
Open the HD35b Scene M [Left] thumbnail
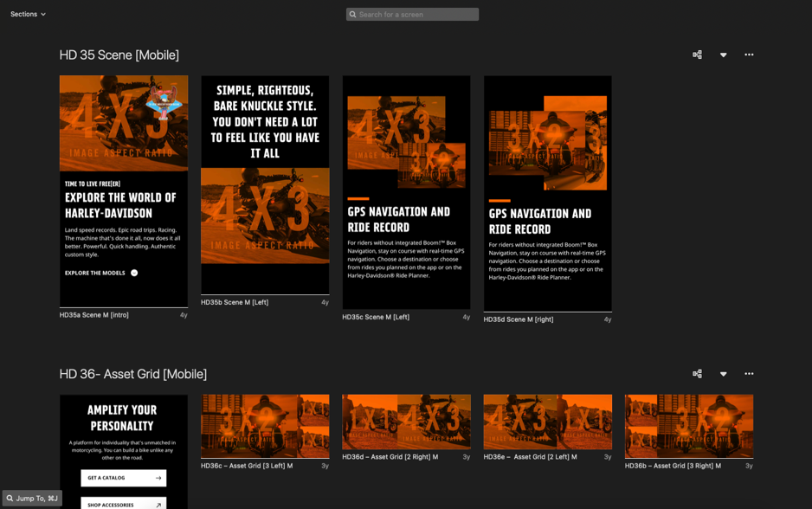click(x=265, y=185)
